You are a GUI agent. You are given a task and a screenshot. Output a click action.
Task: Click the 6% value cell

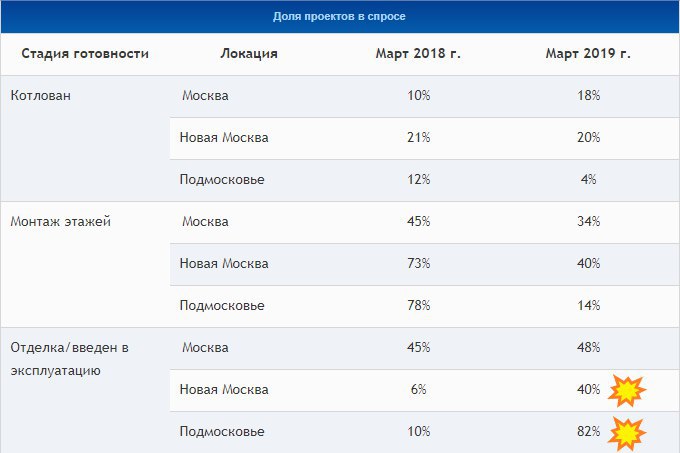(x=418, y=390)
